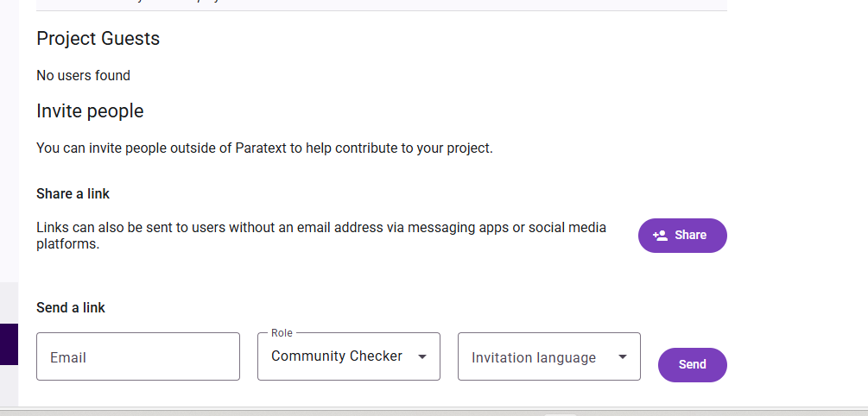The width and height of the screenshot is (868, 416).
Task: Click the purple Send button
Action: click(x=692, y=365)
